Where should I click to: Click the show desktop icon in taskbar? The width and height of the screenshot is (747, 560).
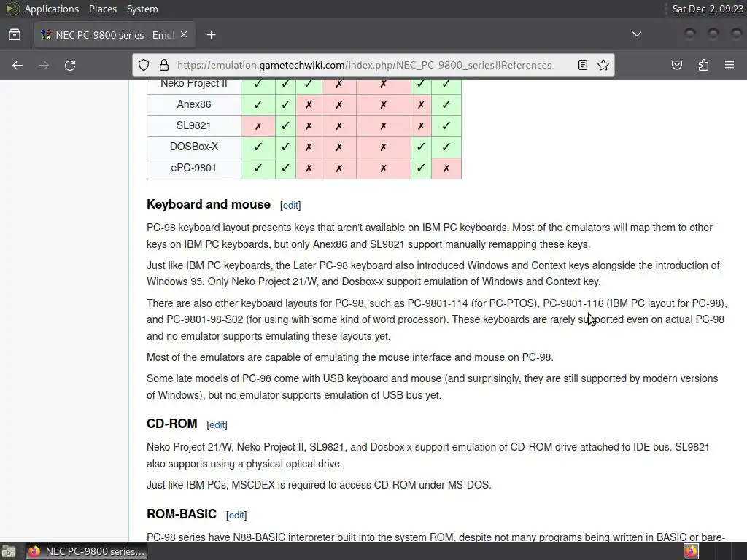point(9,551)
